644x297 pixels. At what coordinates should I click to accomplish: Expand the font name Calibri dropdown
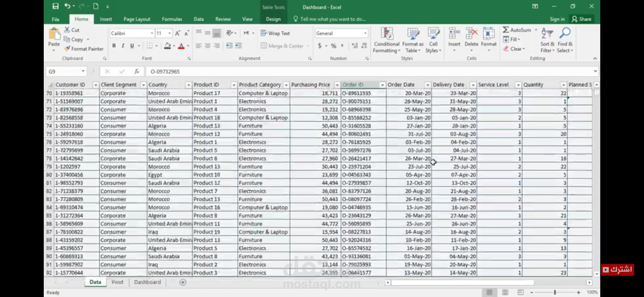click(152, 33)
